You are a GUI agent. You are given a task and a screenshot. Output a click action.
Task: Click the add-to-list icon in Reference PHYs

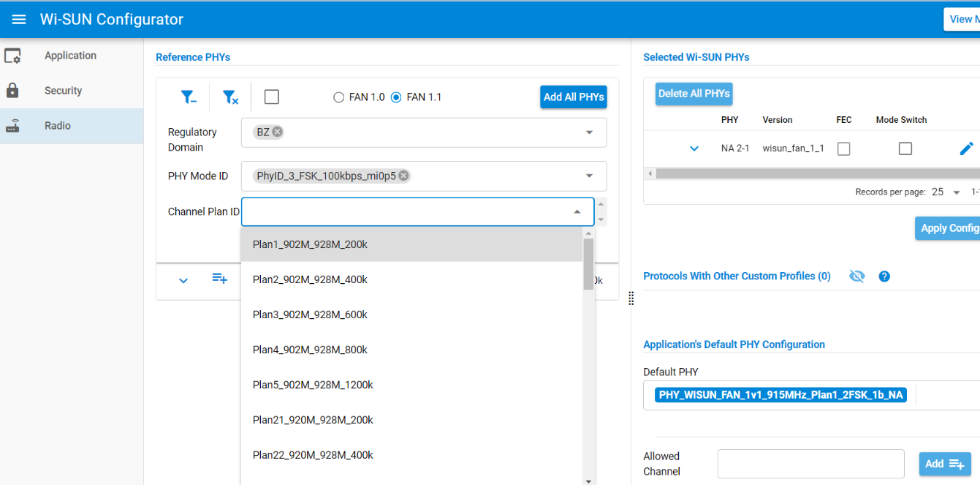click(220, 279)
